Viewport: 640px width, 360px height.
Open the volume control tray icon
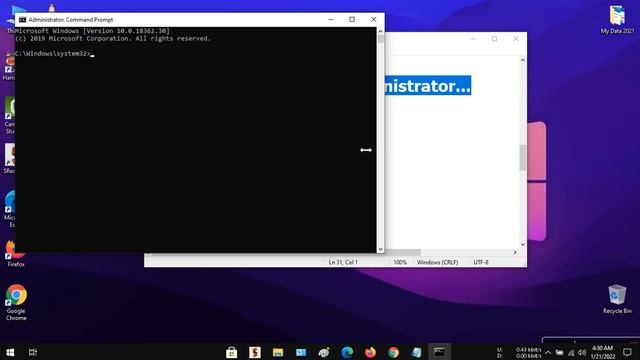pyautogui.click(x=582, y=353)
